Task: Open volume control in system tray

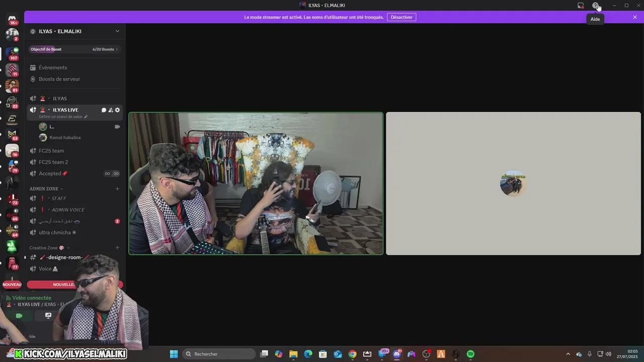Action: pos(609,354)
